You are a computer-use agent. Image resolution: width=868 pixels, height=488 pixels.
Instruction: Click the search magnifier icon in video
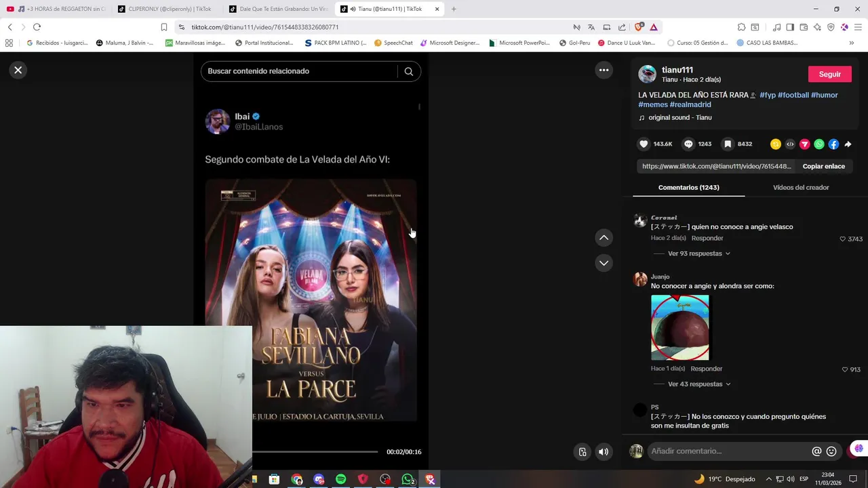pyautogui.click(x=408, y=71)
